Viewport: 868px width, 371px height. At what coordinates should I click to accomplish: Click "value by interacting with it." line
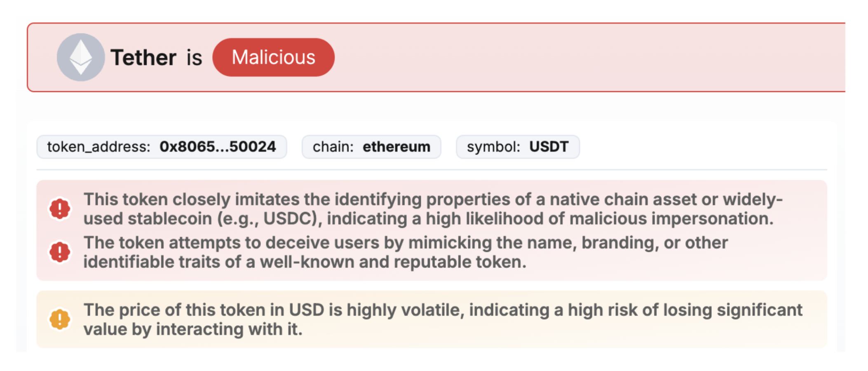[x=193, y=329]
